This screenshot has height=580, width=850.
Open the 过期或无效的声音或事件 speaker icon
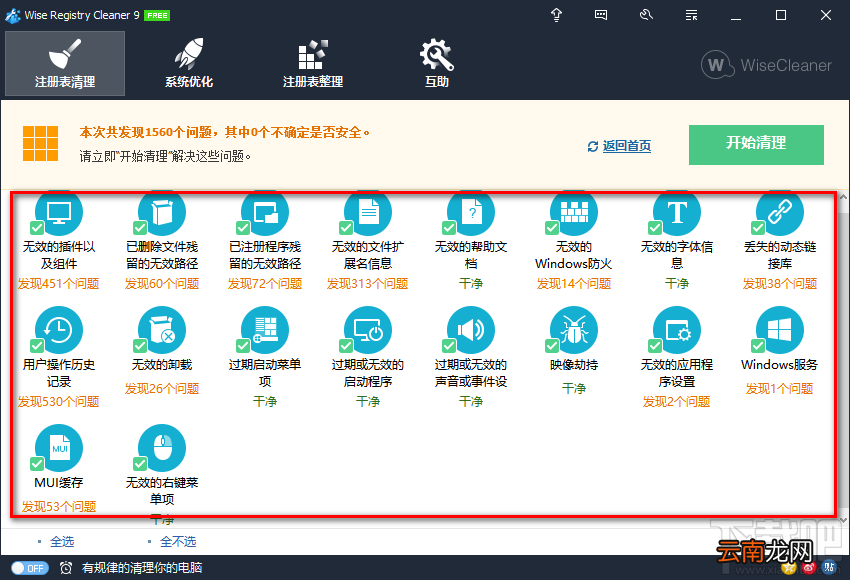pos(471,330)
